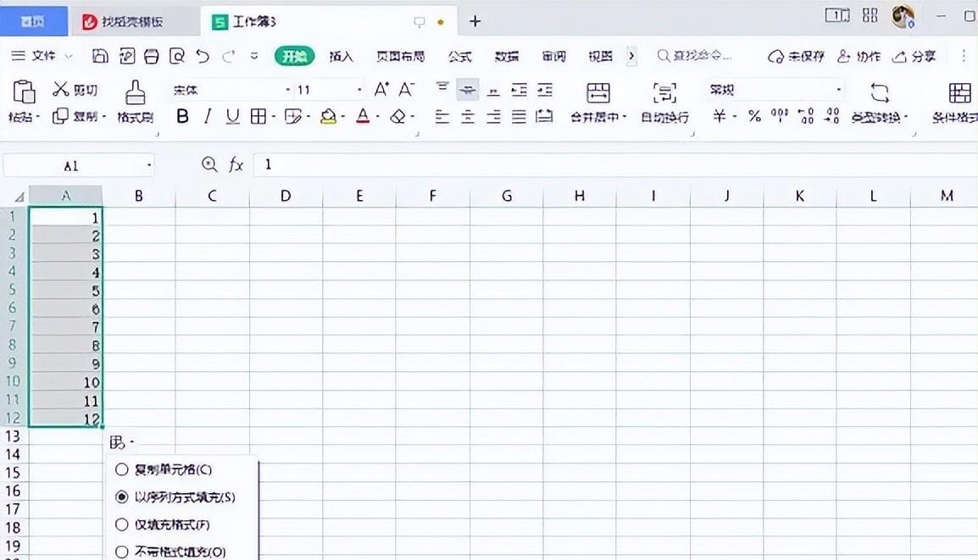Open Conditional Formatting icon

(x=959, y=93)
